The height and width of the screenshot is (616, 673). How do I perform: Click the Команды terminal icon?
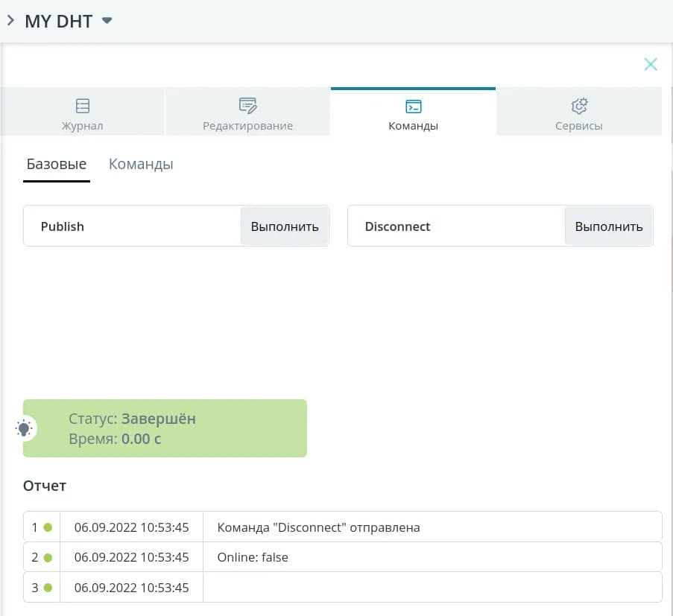tap(413, 106)
